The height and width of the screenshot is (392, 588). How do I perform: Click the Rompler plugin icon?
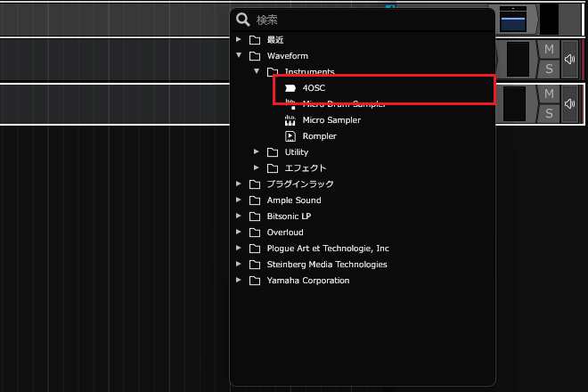click(290, 136)
